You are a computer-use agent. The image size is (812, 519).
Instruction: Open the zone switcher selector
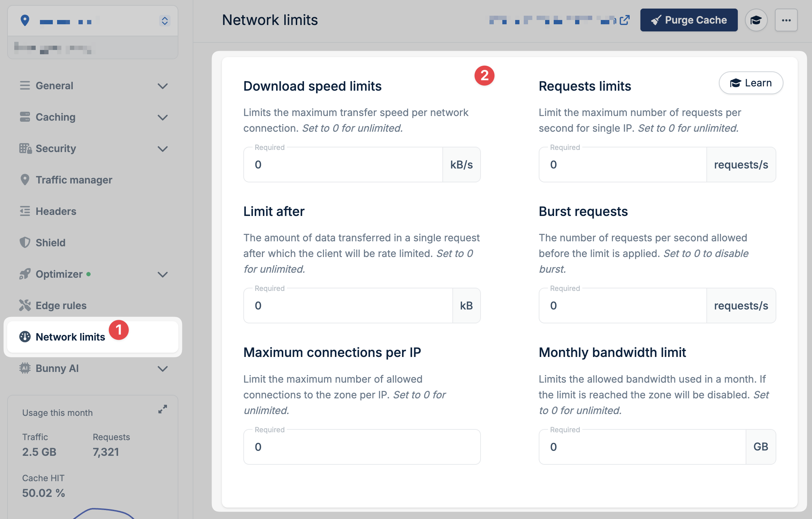tap(164, 21)
